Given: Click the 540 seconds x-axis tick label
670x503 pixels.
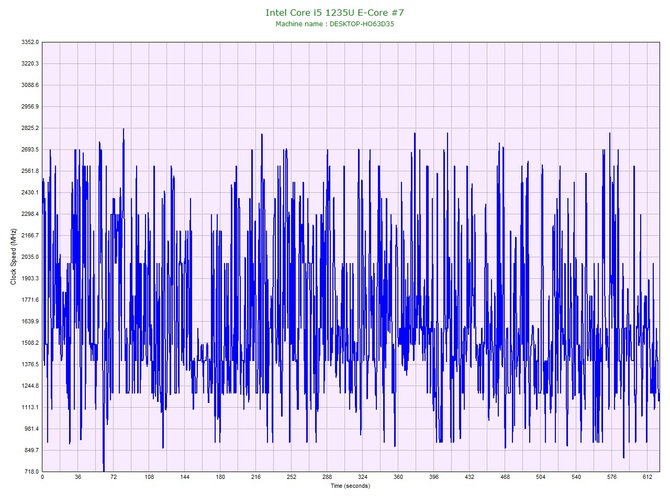Looking at the screenshot, I should pos(576,477).
